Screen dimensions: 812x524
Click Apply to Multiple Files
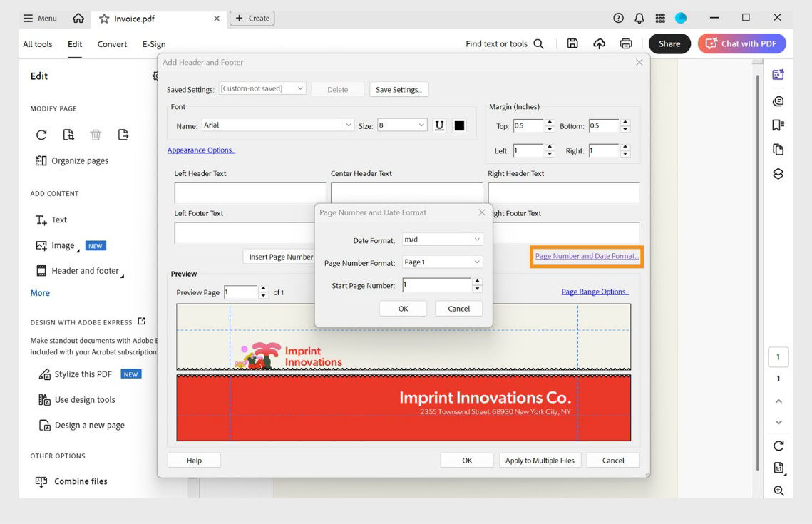tap(540, 460)
